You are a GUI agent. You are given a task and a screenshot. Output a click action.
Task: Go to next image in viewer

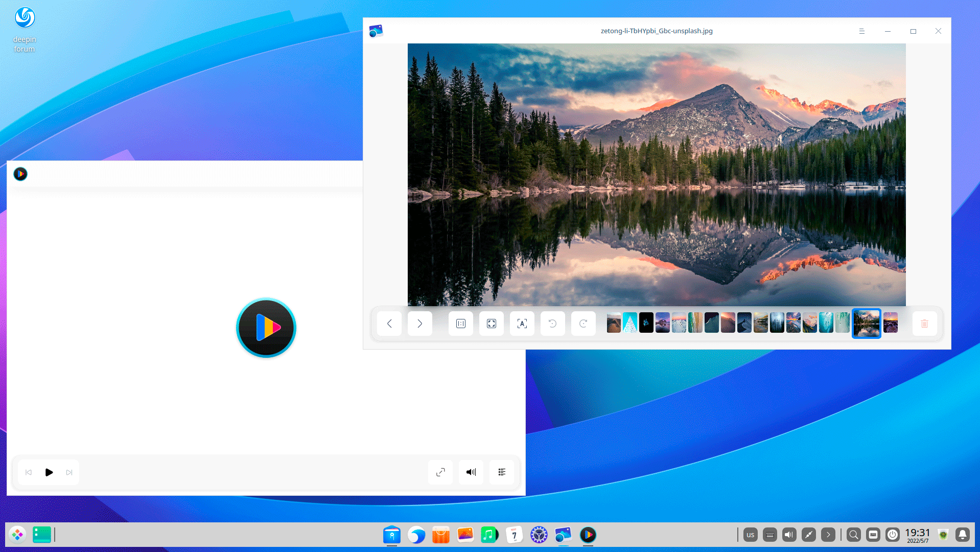pyautogui.click(x=419, y=324)
